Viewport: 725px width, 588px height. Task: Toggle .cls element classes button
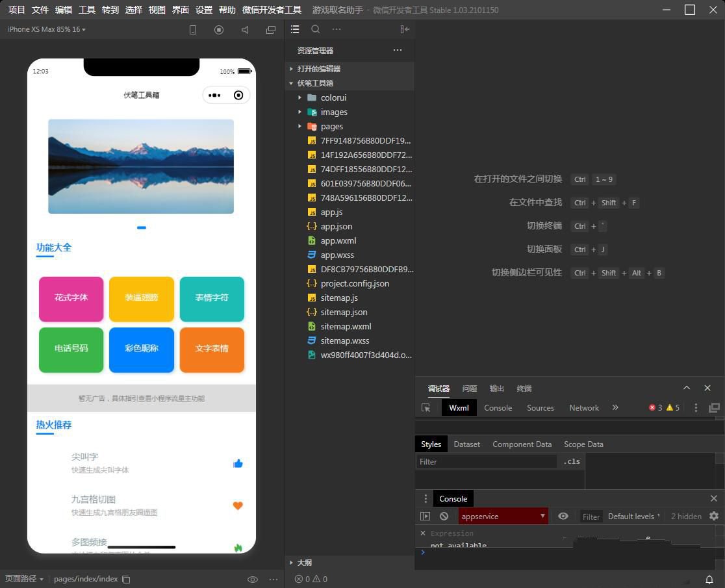point(572,461)
